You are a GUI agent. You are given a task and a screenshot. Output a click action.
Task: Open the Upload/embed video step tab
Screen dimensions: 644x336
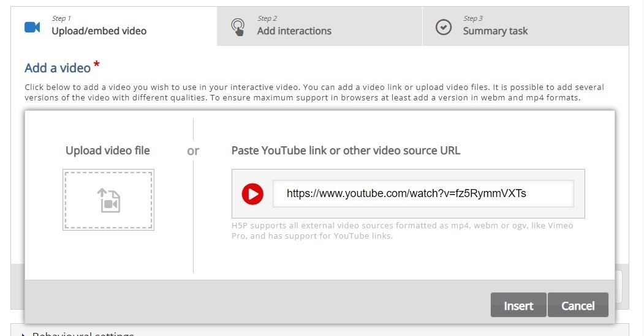[x=114, y=26]
